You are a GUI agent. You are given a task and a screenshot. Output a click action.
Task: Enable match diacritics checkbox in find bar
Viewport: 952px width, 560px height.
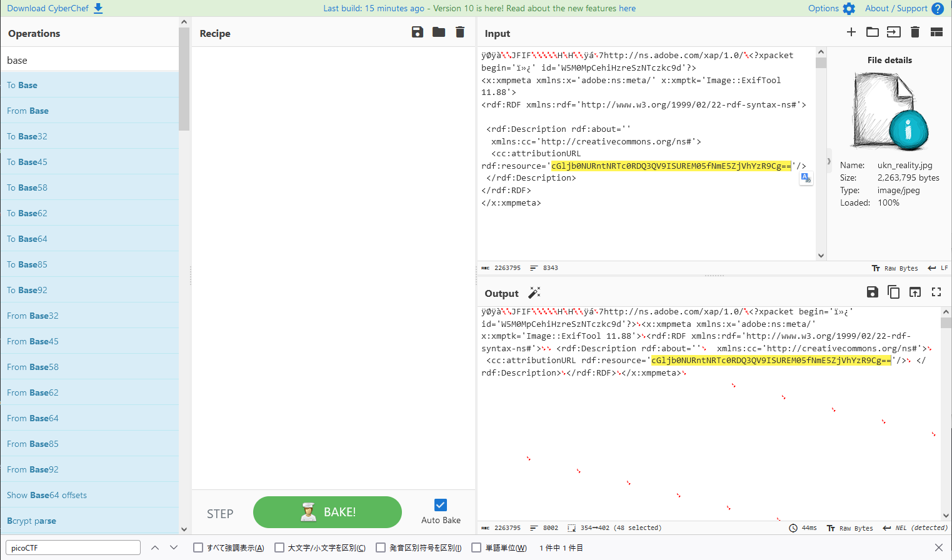tap(381, 547)
